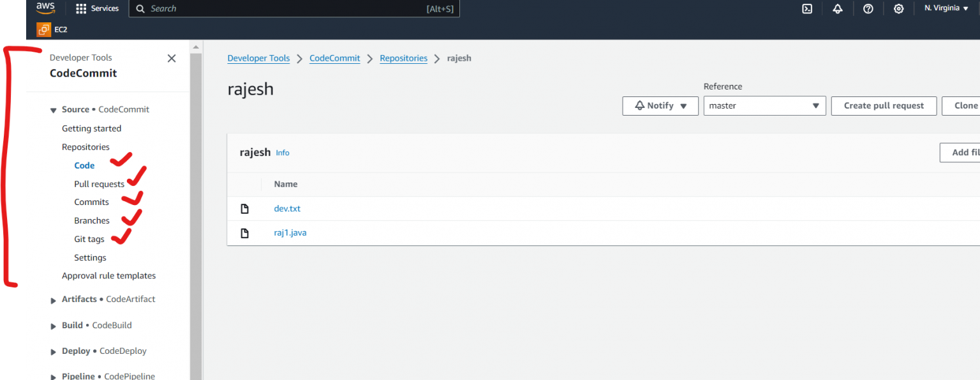Screen dimensions: 980x380
Task: Expand the Deploy CodeDeploy section
Action: click(x=54, y=351)
